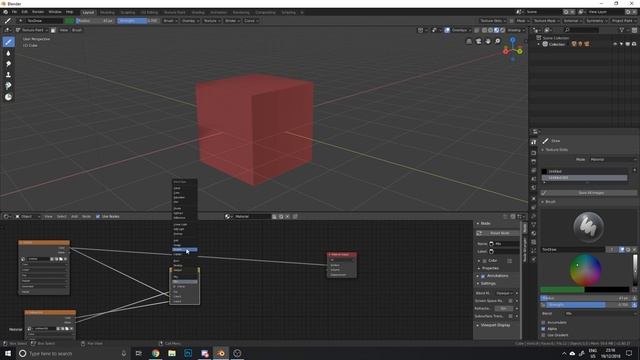The width and height of the screenshot is (640, 360).
Task: Toggle the Accumulate checkbox
Action: (543, 322)
